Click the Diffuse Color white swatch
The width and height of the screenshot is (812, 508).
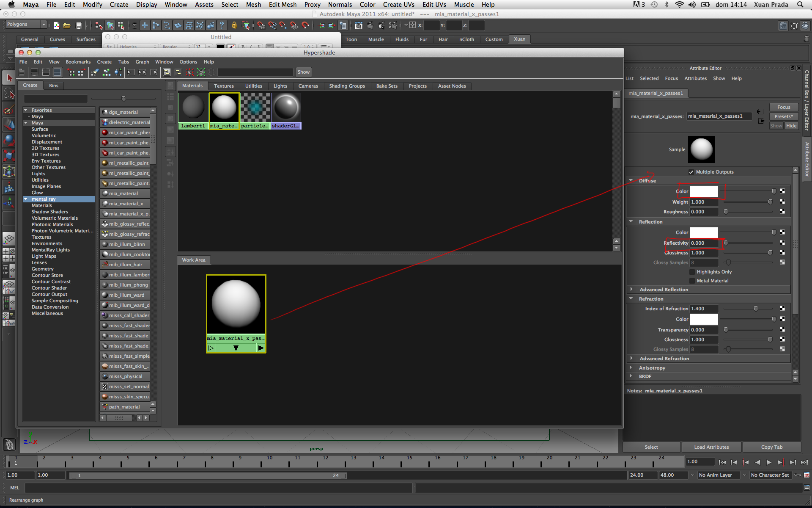[704, 191]
